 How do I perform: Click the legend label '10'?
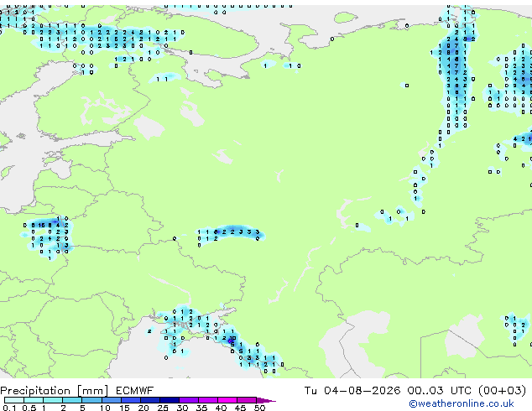coord(105,408)
